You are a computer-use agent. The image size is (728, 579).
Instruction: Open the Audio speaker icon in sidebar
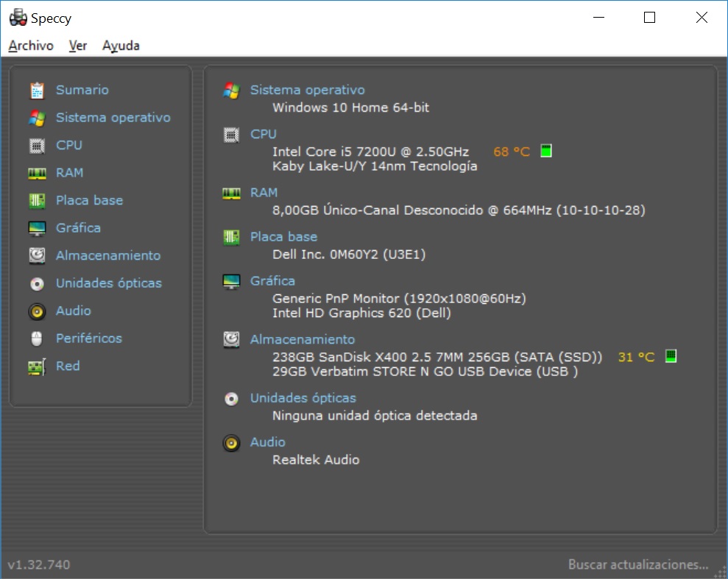(37, 311)
